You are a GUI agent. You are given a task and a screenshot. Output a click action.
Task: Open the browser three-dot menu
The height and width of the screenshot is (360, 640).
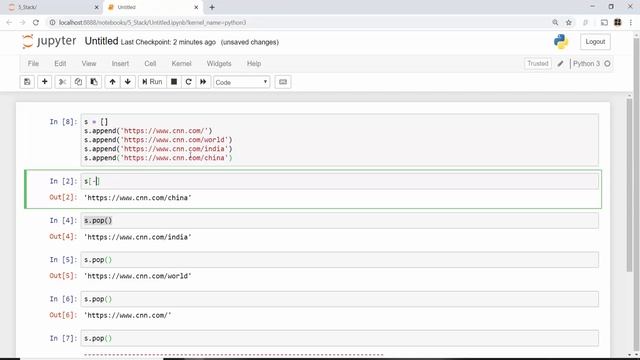631,22
